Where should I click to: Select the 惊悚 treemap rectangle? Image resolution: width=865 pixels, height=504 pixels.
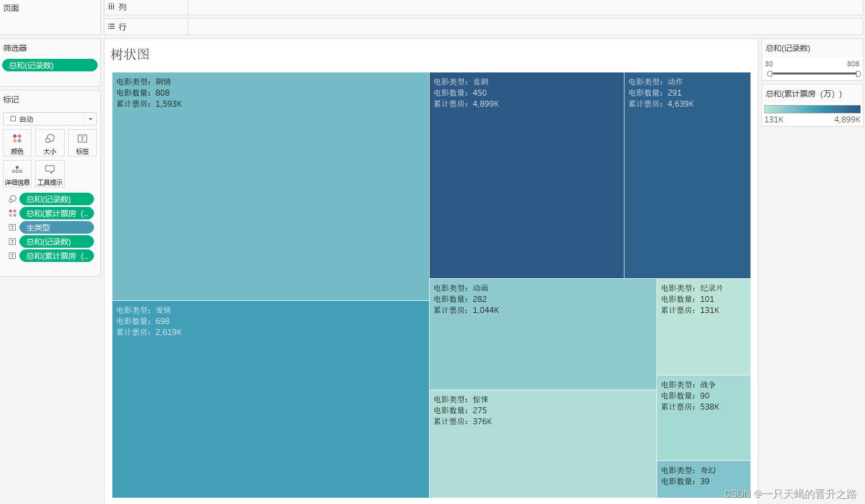[543, 444]
